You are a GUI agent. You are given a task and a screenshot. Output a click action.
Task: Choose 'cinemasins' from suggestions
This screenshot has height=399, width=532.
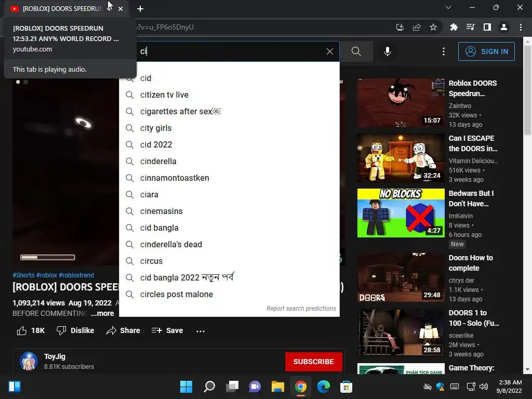coord(229,211)
